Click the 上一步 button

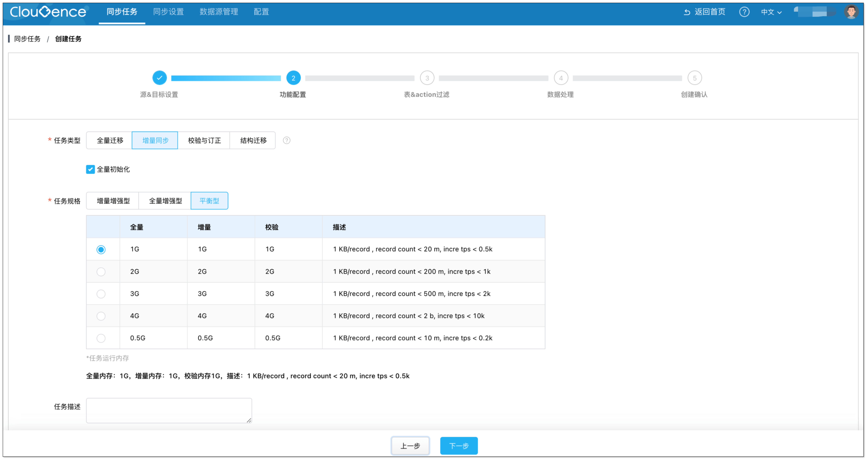pyautogui.click(x=410, y=445)
